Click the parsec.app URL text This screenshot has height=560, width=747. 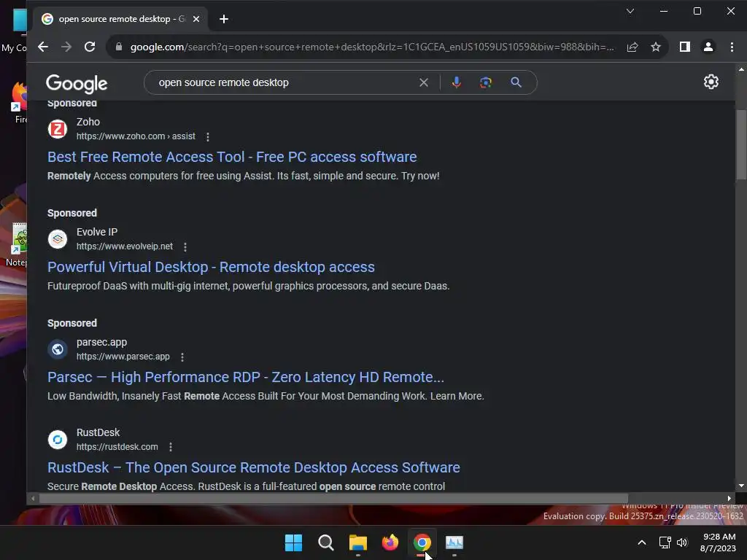123,356
